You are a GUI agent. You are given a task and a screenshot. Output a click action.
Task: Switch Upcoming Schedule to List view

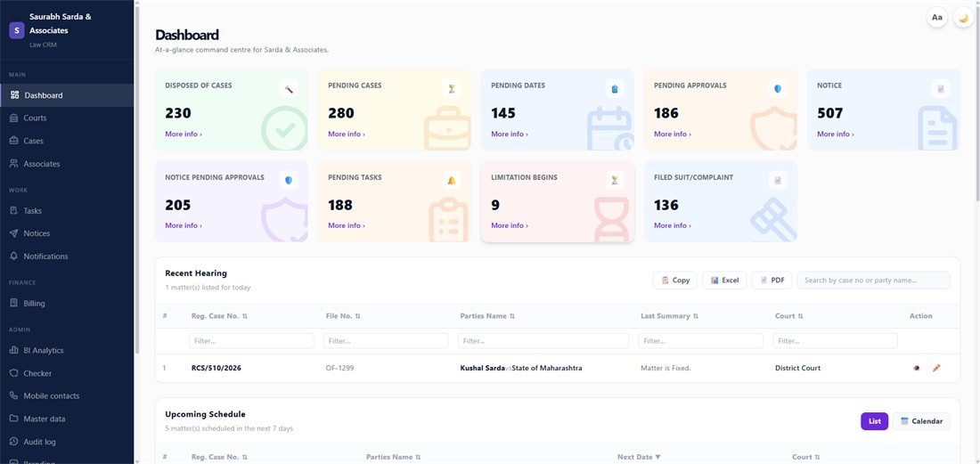click(874, 421)
